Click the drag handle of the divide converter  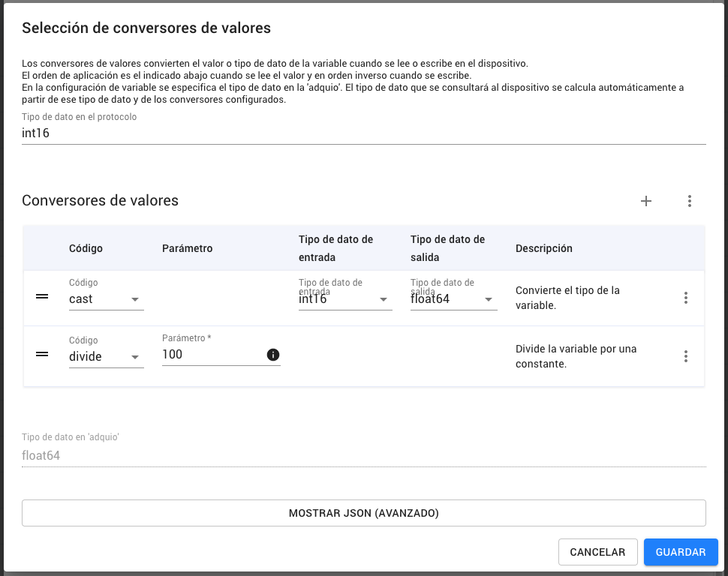click(43, 354)
